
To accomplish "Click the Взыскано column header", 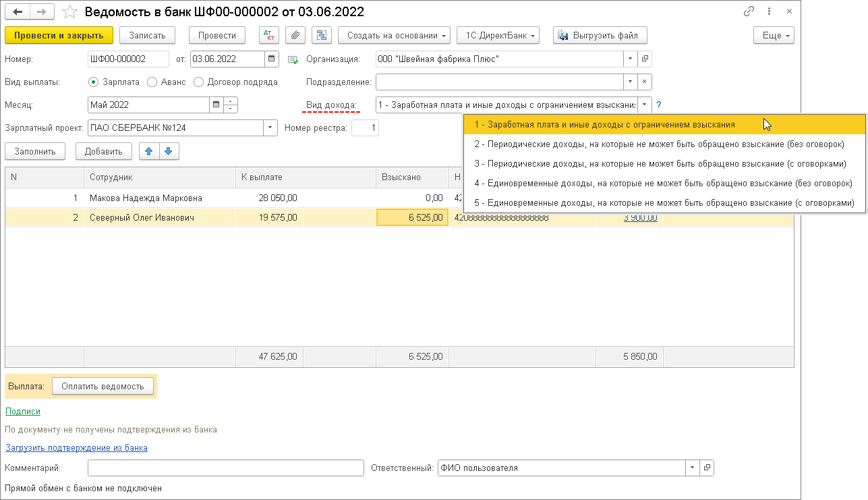I will coord(412,177).
